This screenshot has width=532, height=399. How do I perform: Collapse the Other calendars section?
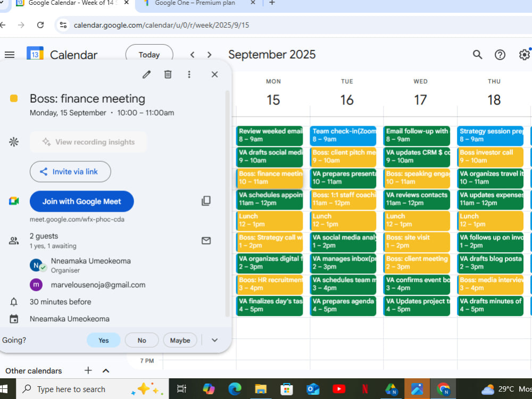coord(106,370)
